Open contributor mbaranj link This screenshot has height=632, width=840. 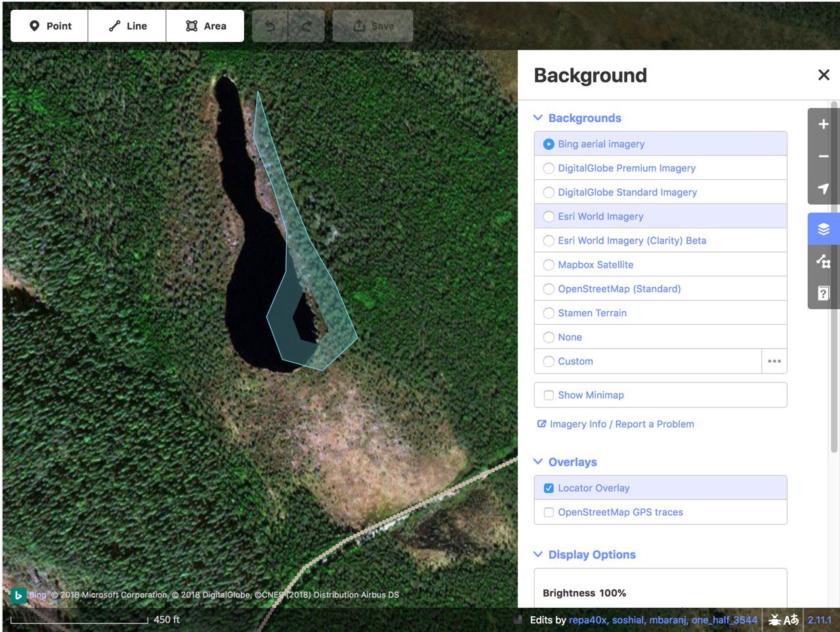click(668, 620)
